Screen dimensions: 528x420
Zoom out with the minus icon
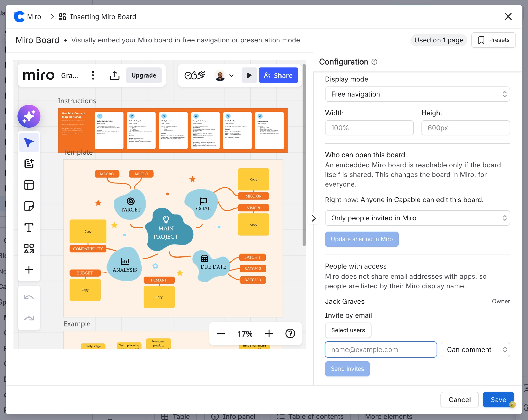pos(221,333)
